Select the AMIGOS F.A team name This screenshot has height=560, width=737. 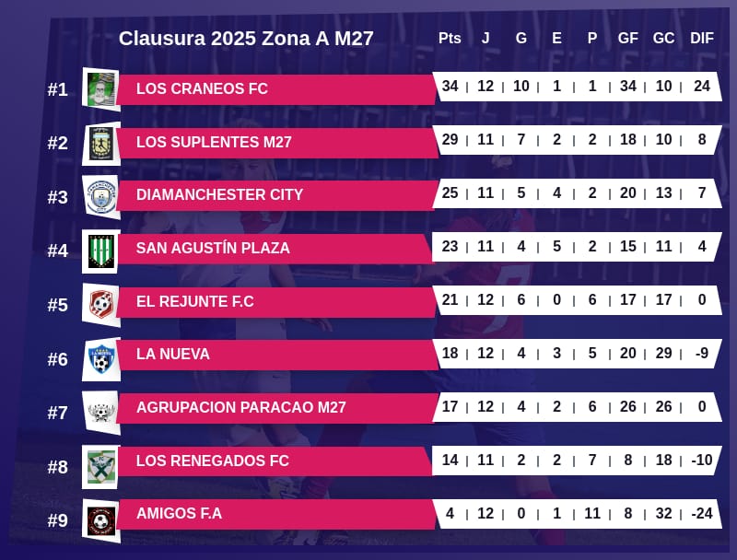tap(179, 514)
